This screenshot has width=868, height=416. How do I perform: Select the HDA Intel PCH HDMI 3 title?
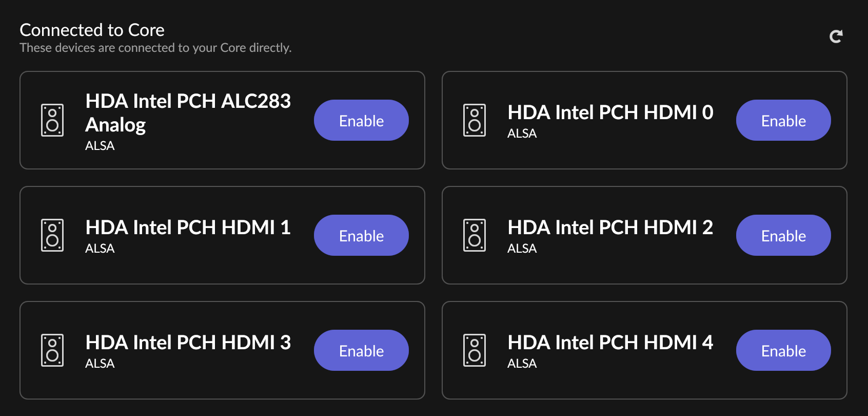click(x=188, y=343)
